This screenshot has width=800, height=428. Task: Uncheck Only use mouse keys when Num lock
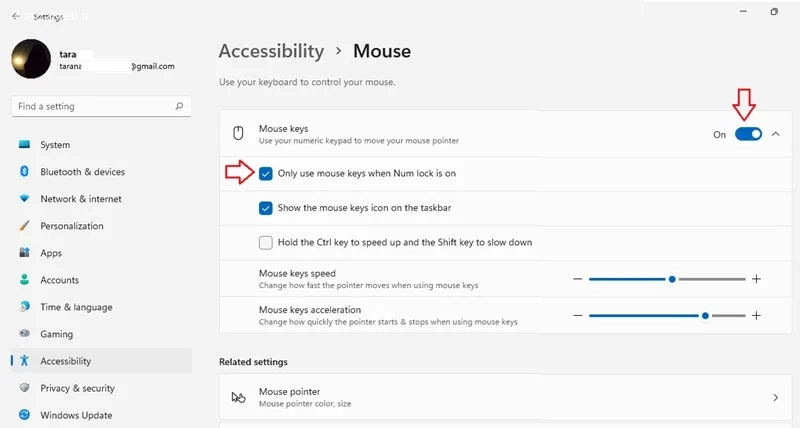coord(266,173)
